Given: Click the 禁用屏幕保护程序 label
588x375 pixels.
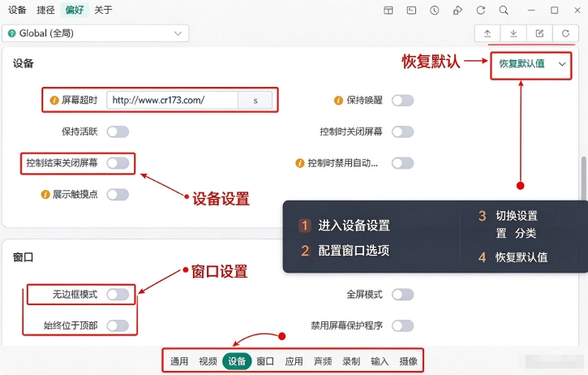Looking at the screenshot, I should [x=347, y=325].
